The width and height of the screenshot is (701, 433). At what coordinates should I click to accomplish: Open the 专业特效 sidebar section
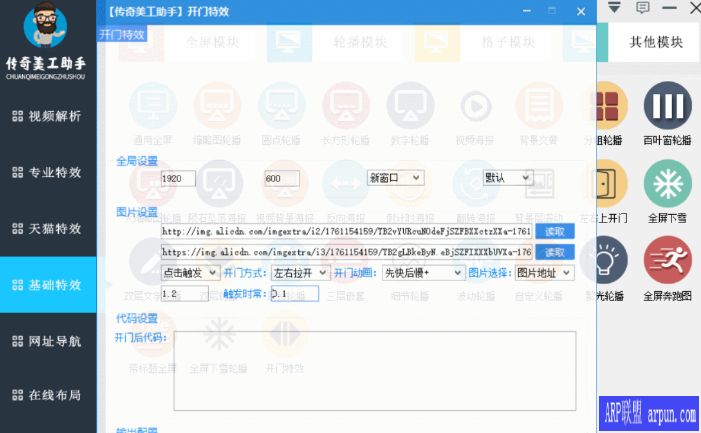48,172
